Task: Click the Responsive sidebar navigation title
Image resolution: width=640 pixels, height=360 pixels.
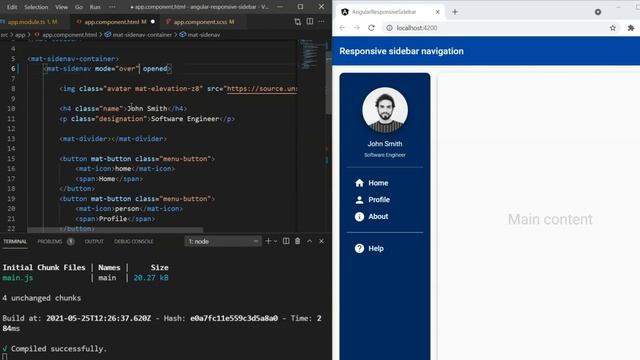Action: tap(401, 51)
